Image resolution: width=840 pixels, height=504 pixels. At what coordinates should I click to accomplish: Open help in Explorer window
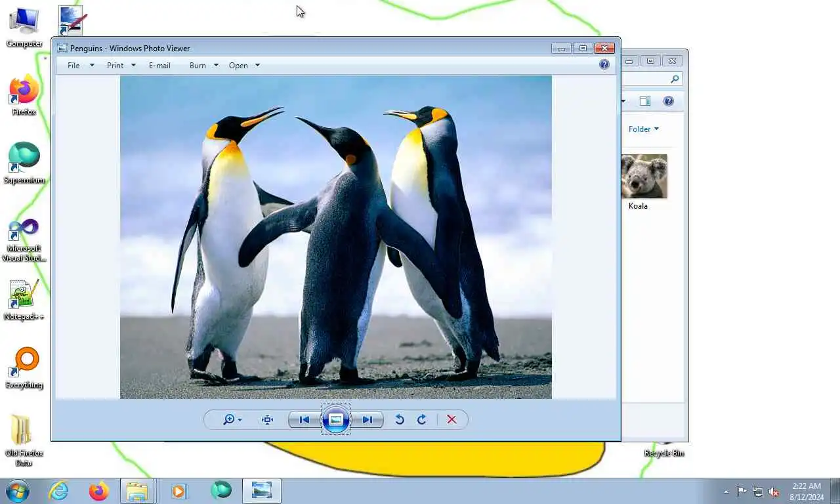(668, 101)
